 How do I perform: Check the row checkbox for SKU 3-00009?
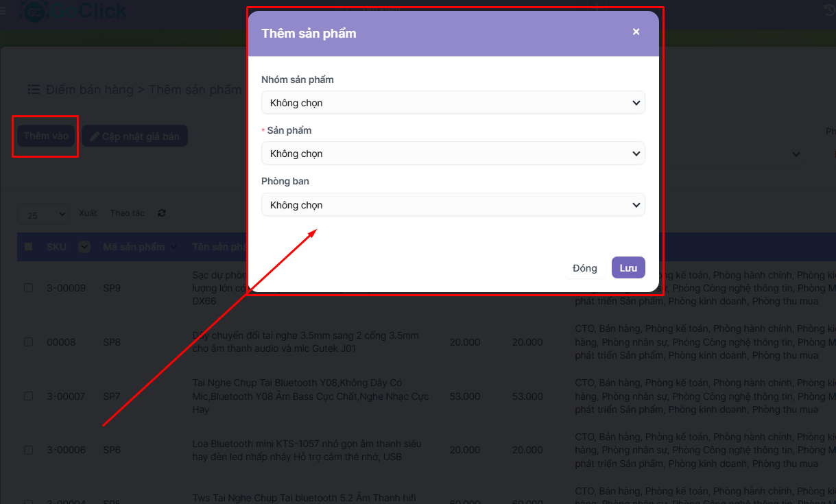tap(29, 288)
